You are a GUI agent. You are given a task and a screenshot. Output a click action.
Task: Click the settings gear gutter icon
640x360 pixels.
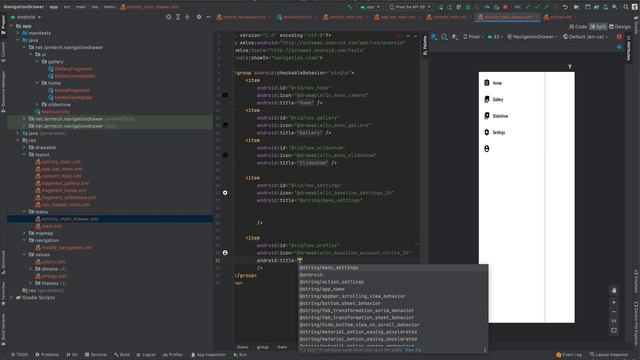click(x=225, y=193)
